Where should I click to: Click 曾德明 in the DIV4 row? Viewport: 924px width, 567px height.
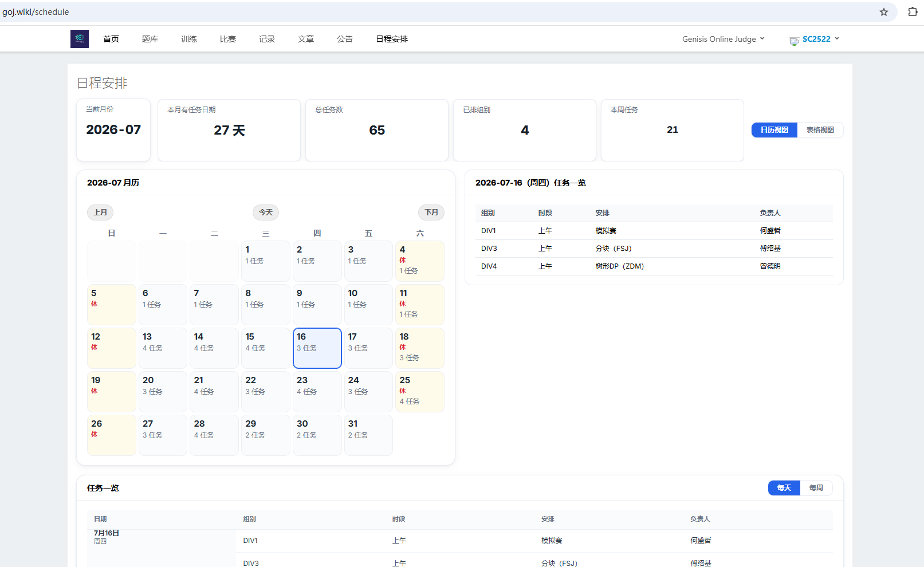pos(770,266)
